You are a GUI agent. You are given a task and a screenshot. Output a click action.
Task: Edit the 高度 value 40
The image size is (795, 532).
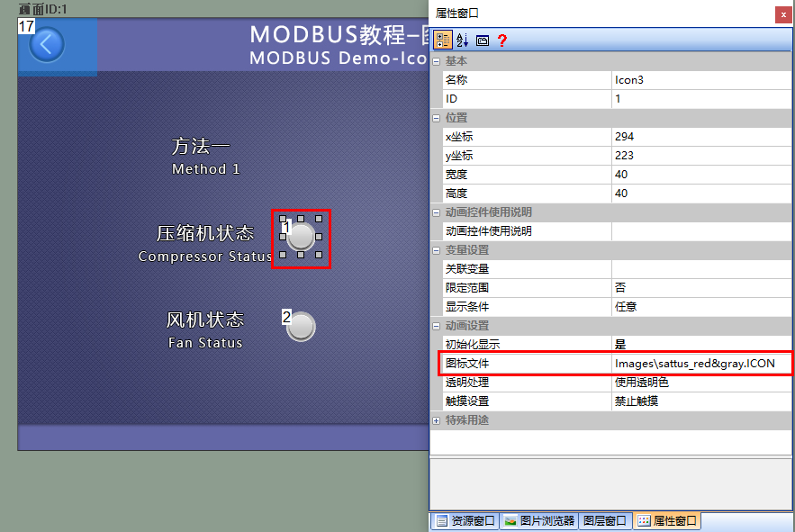click(x=701, y=194)
